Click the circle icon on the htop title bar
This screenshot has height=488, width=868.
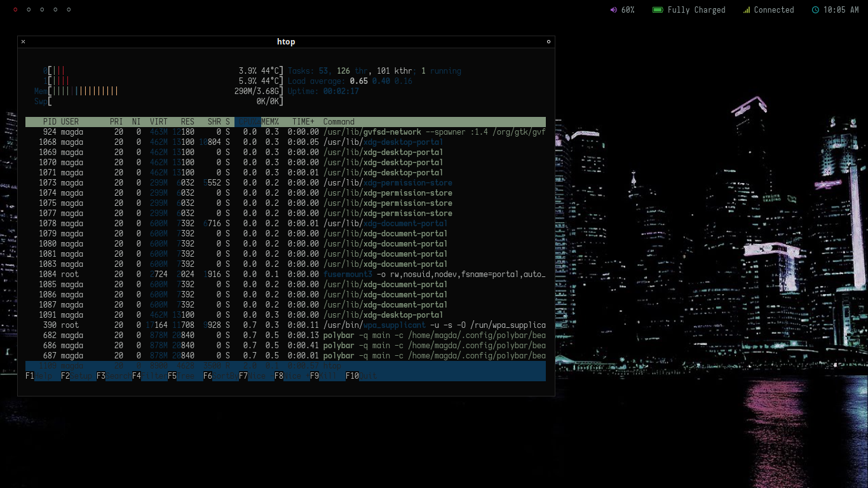coord(548,41)
